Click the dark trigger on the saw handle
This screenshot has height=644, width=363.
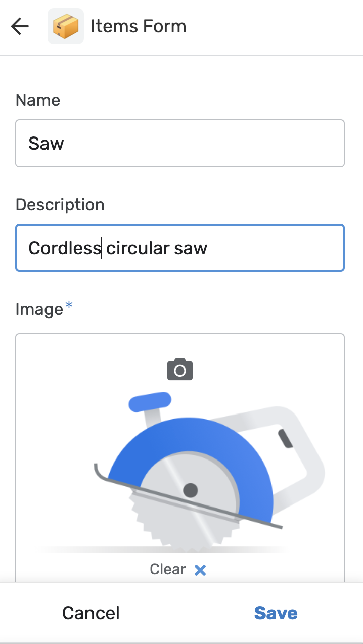285,438
